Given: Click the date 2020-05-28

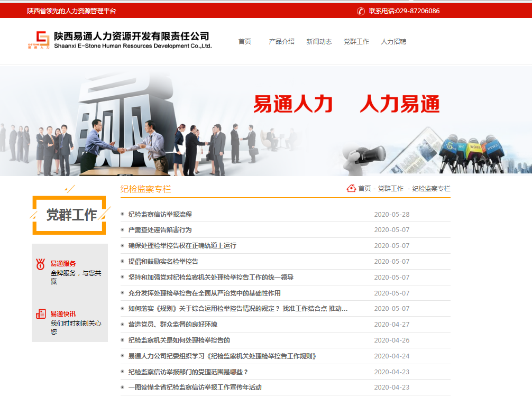Looking at the screenshot, I should pyautogui.click(x=392, y=214).
